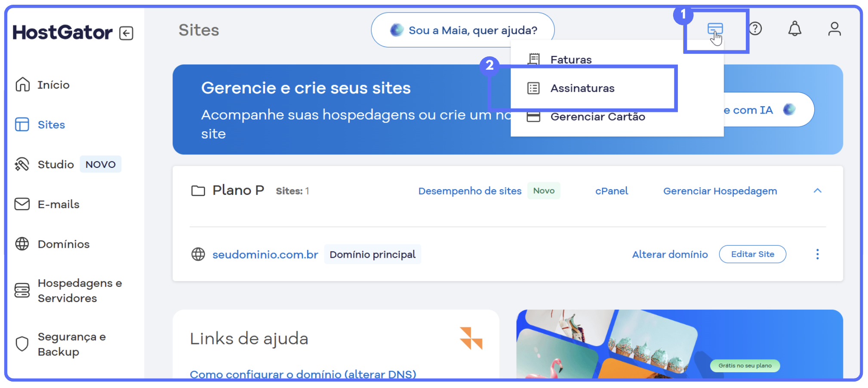Open the cPanel link
The height and width of the screenshot is (388, 868).
point(611,191)
